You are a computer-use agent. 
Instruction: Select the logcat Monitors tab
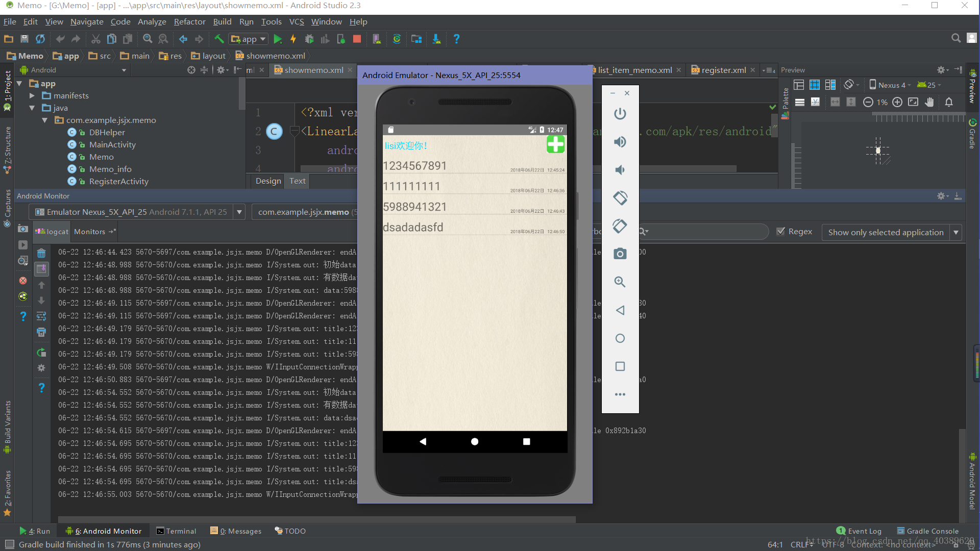tap(94, 232)
